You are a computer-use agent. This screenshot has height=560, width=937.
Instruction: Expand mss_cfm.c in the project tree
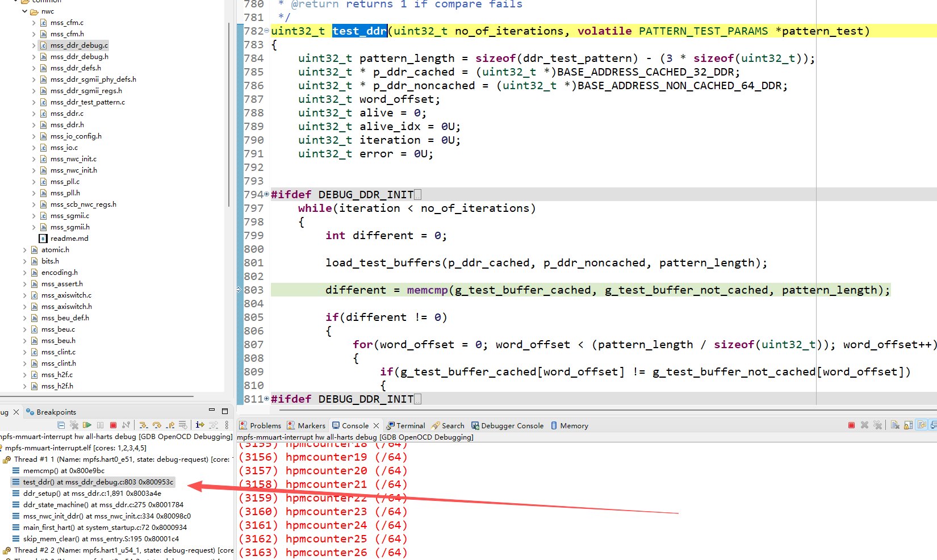tap(34, 23)
